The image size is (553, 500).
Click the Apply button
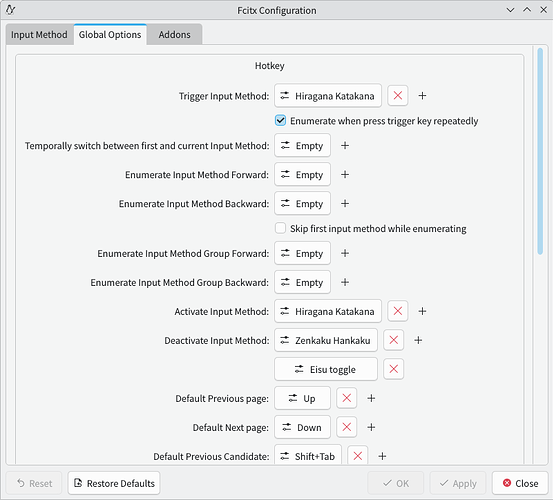[x=458, y=483]
